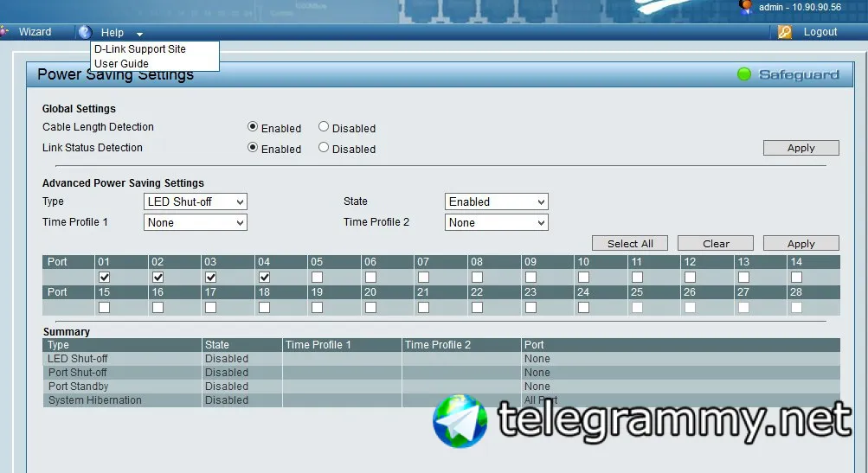Click the State column header in Summary
Viewport: 868px width, 473px height.
click(x=242, y=345)
